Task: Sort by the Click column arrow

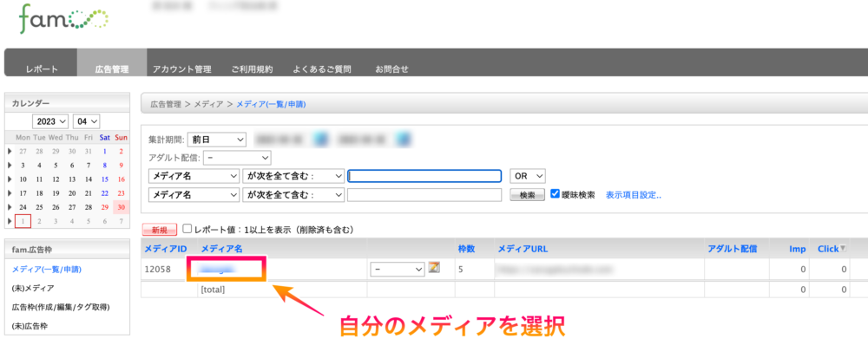Action: point(843,249)
